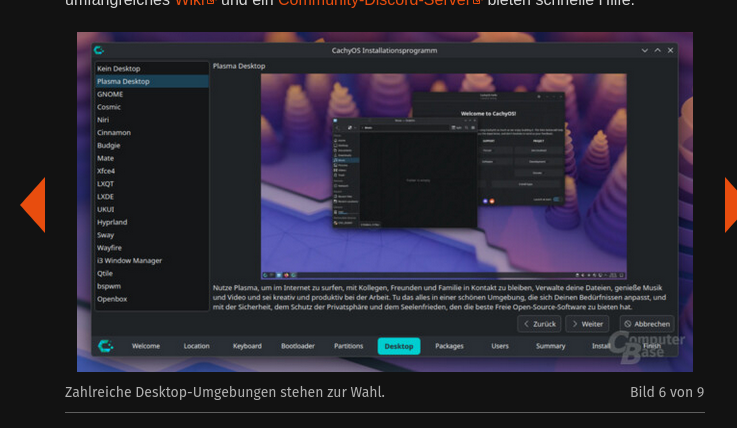Choose GNOME desktop
The height and width of the screenshot is (428, 737).
click(x=152, y=94)
